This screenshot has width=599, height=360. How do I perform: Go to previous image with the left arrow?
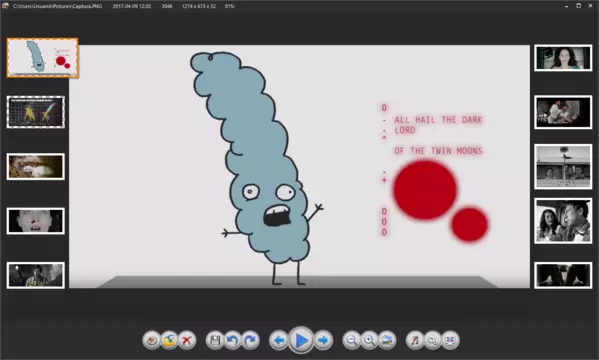(279, 340)
